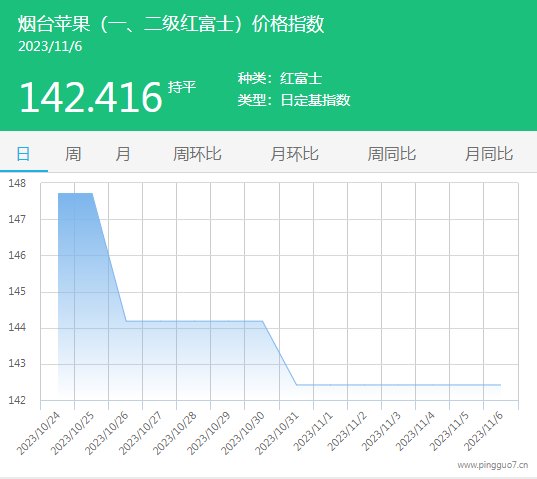Click the 2023/10/27 x-axis label

click(x=141, y=433)
